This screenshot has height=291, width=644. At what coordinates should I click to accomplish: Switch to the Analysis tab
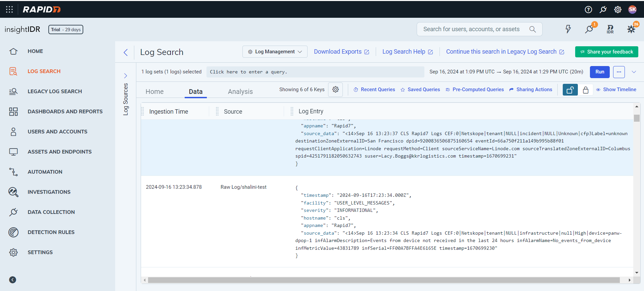240,92
